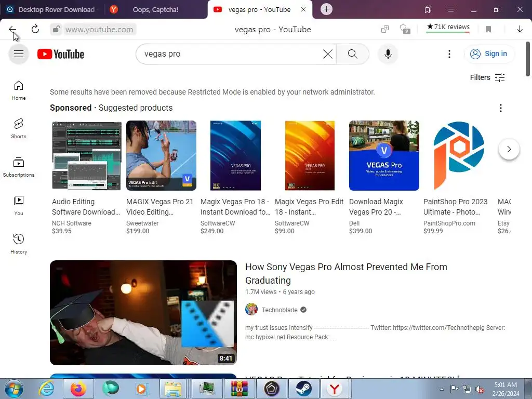Switch to the Desktop Rover Download tab
The width and height of the screenshot is (532, 399).
[x=52, y=9]
